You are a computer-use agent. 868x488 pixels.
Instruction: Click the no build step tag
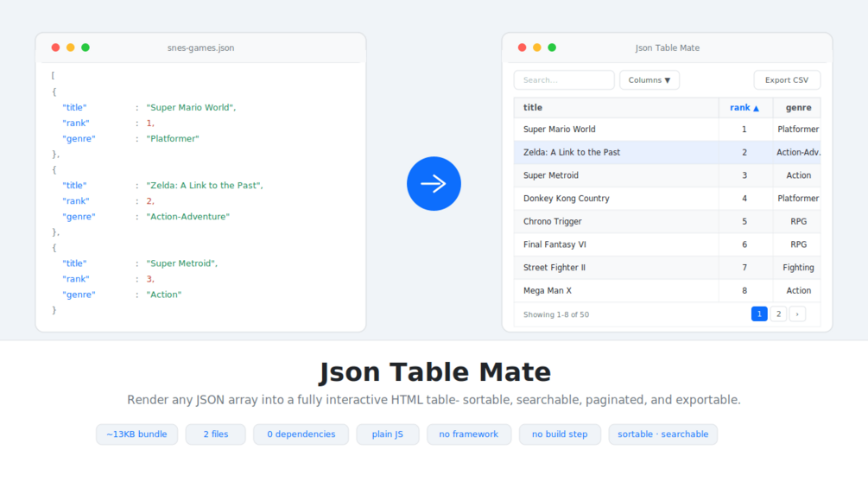[560, 434]
